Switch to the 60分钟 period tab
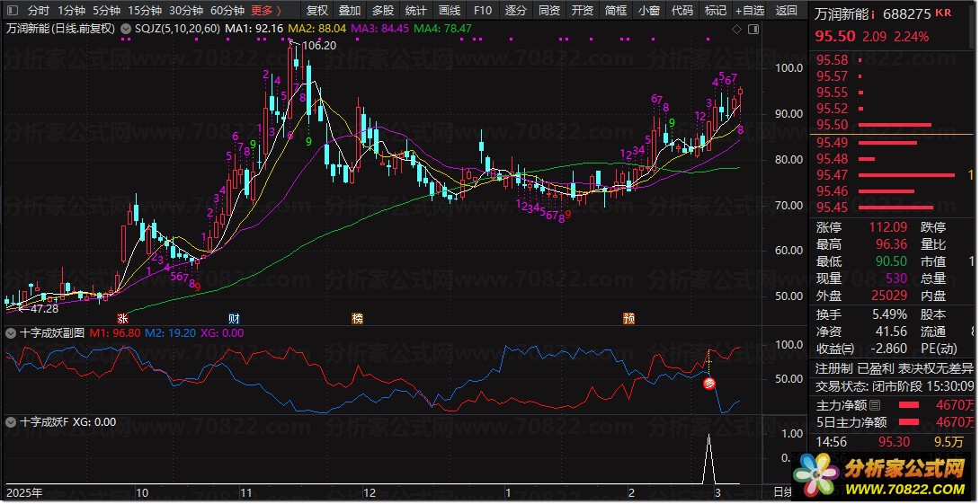This screenshot has width=980, height=504. 227,11
